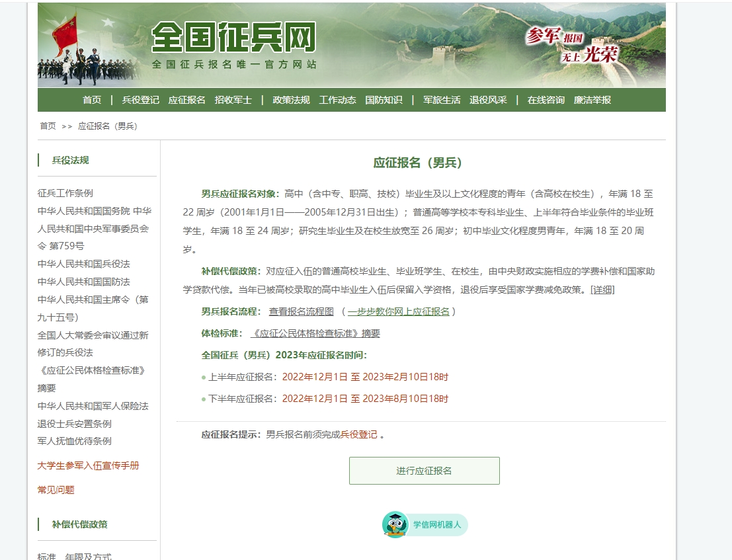Select 军旅生活 in the navigation bar
The image size is (732, 560).
[442, 100]
